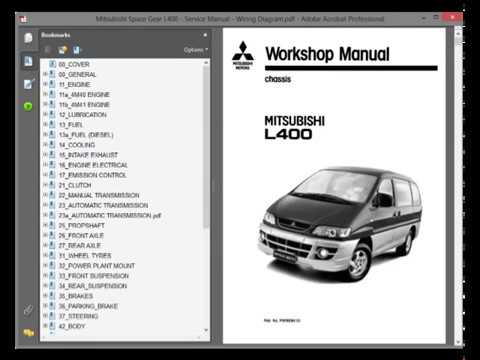Screen dimensions: 480x360
Task: Select the 27_REAR AXLE bookmark
Action: (x=79, y=245)
